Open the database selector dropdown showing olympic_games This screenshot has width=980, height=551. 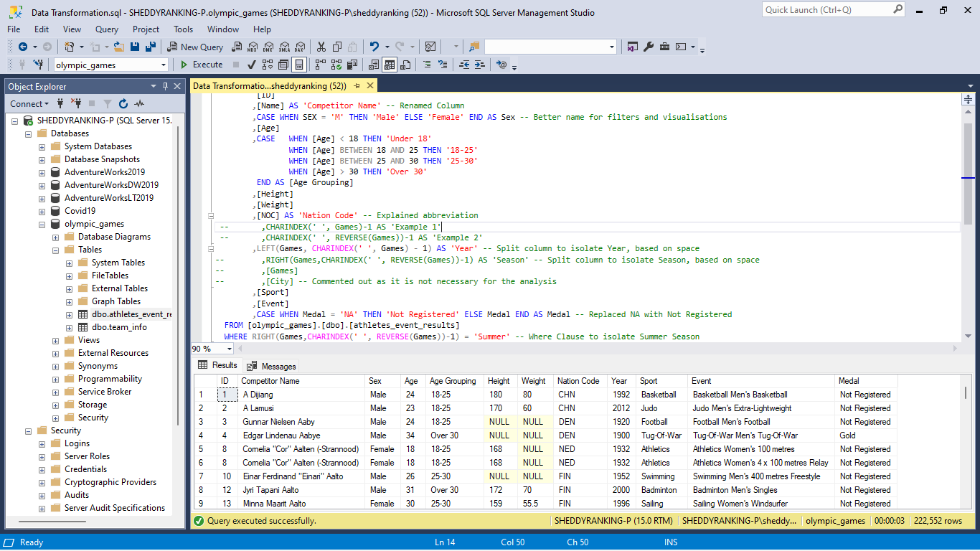164,65
